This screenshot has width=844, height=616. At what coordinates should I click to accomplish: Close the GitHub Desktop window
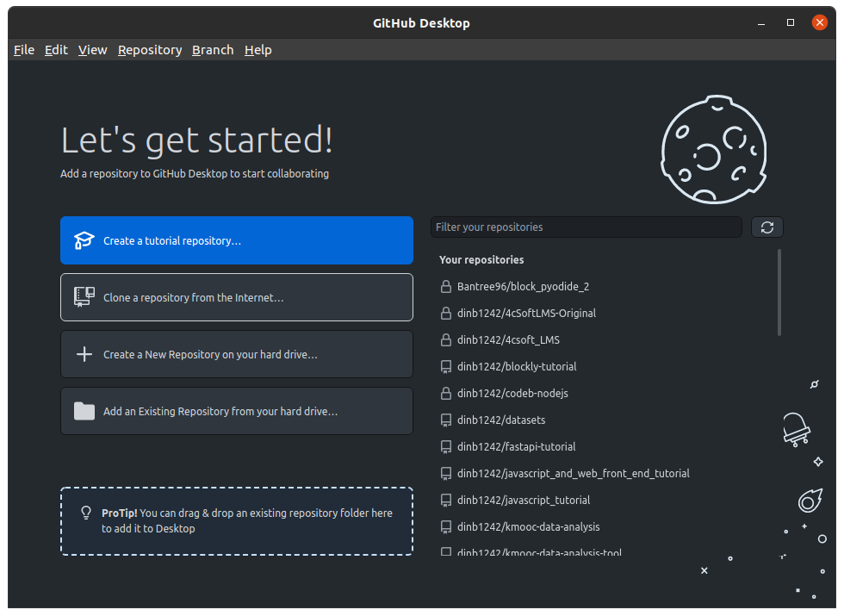pos(819,22)
